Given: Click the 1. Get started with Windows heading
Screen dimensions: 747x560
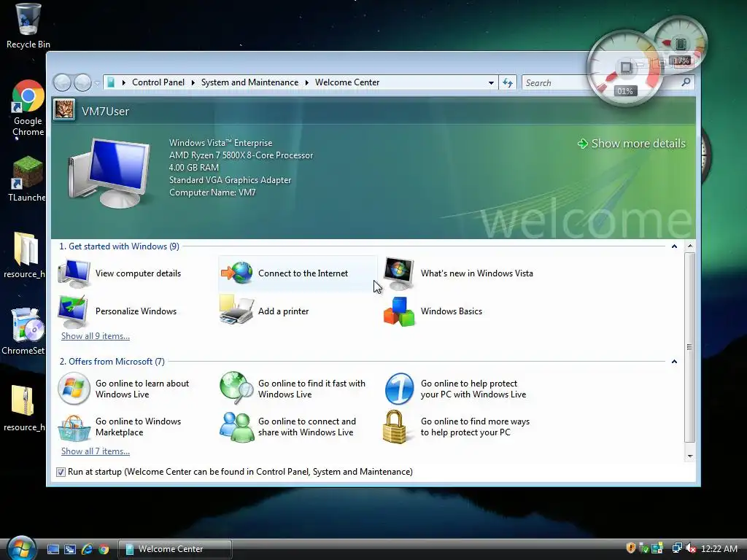Looking at the screenshot, I should point(119,246).
